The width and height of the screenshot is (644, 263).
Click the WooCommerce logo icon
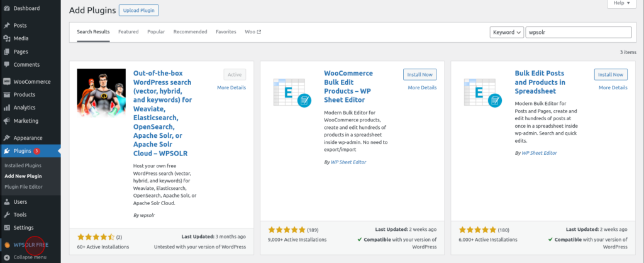point(6,82)
